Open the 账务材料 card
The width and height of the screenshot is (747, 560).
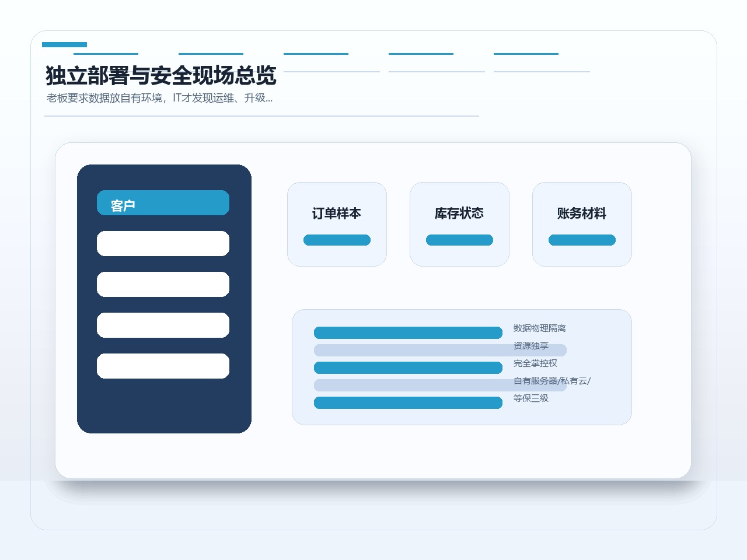tap(582, 224)
